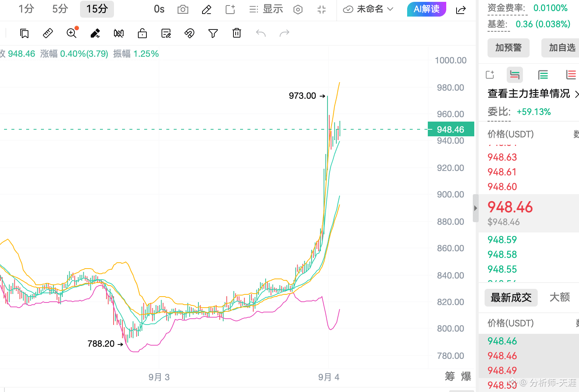Toggle the magnet snap mode icon
This screenshot has height=392, width=579.
[189, 34]
